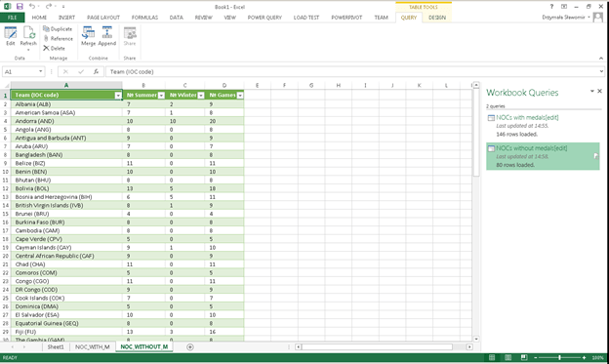Screen dimensions: 609x364
Task: Click the select-all corner triangle
Action: click(6, 85)
